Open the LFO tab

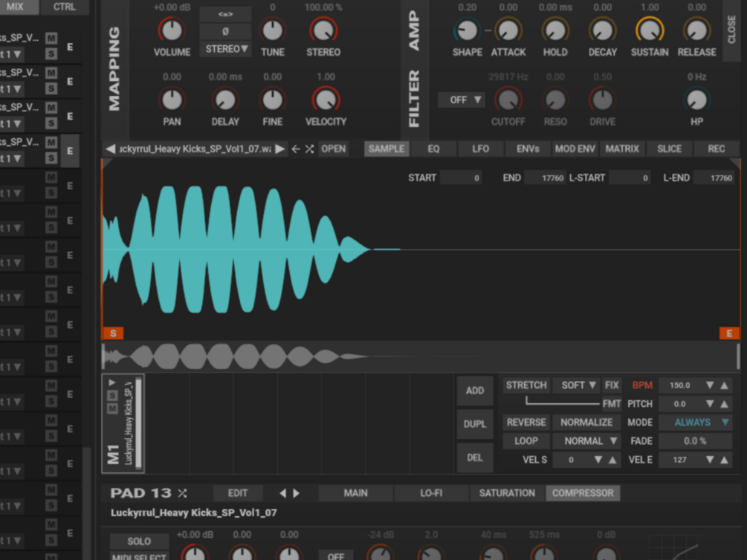(481, 149)
